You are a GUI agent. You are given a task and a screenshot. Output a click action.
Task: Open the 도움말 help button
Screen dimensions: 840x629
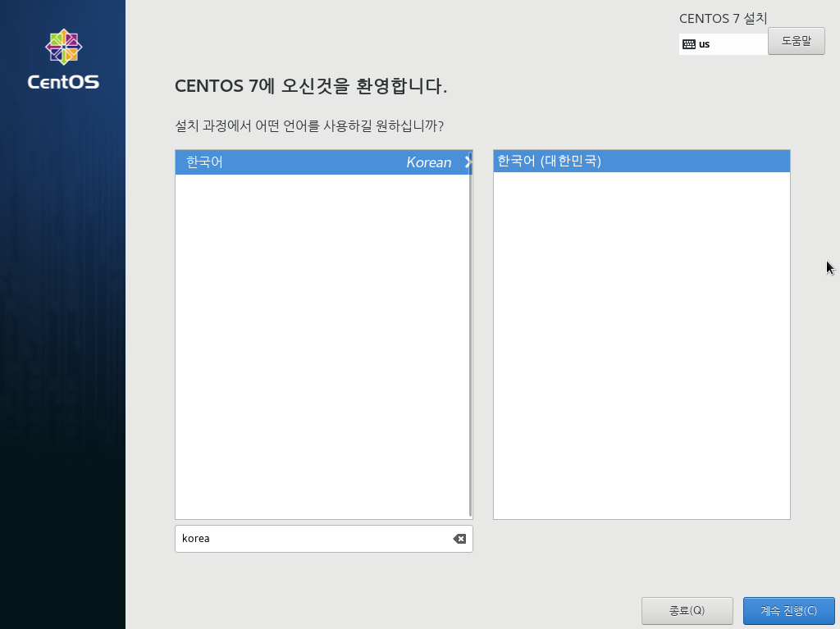click(x=796, y=41)
